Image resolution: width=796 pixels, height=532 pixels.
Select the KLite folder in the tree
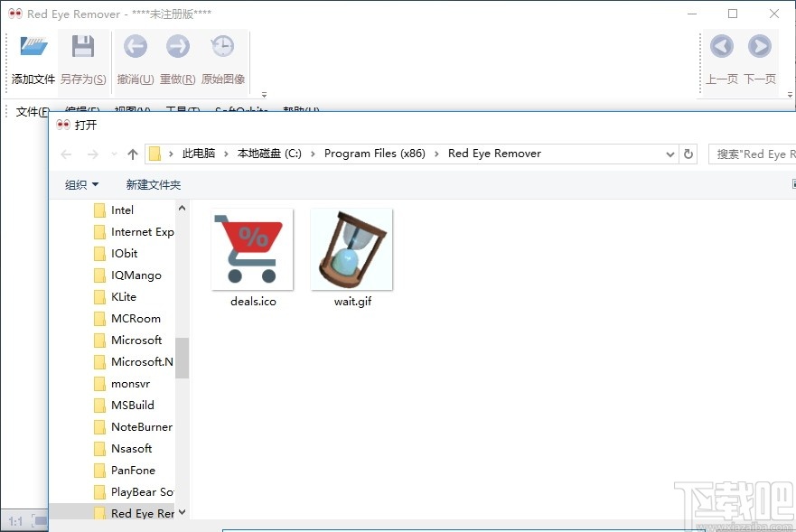pyautogui.click(x=115, y=297)
